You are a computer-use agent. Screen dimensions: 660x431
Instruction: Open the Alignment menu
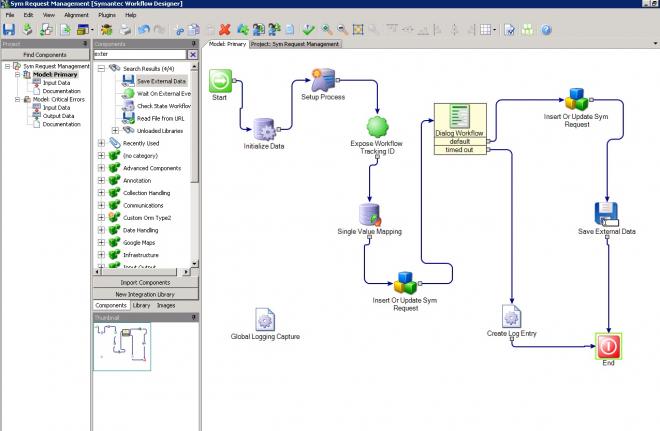(76, 15)
